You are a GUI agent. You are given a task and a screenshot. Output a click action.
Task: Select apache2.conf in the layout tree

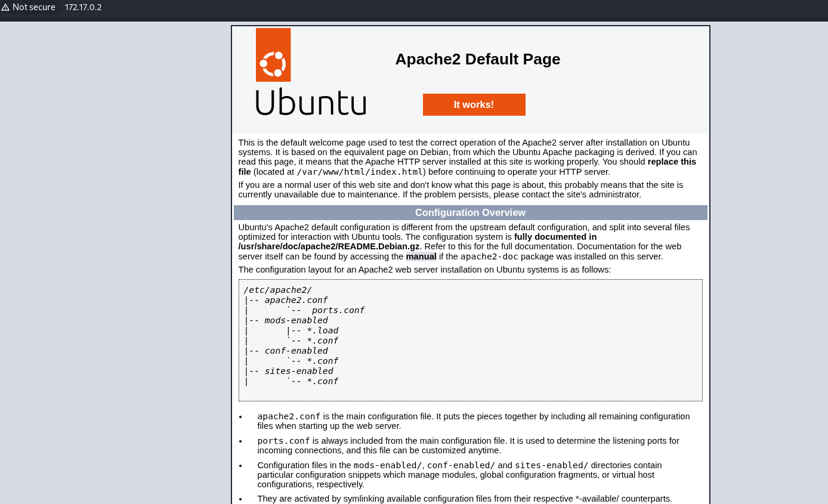pos(296,300)
